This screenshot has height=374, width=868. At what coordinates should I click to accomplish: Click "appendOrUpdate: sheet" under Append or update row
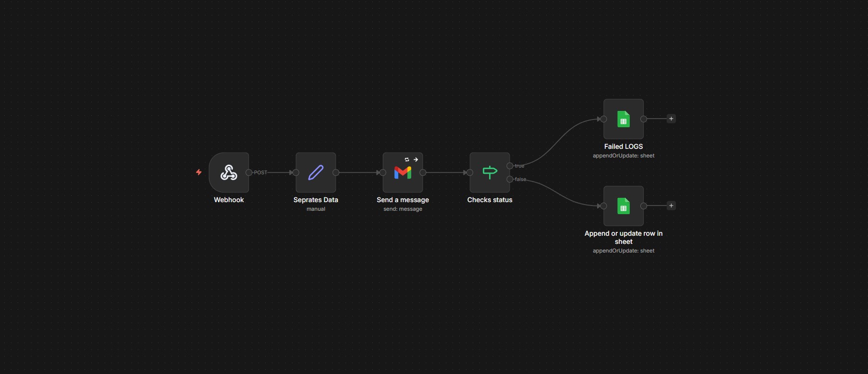click(623, 251)
